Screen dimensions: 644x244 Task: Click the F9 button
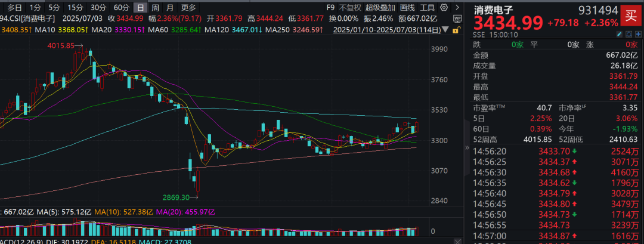point(331,8)
